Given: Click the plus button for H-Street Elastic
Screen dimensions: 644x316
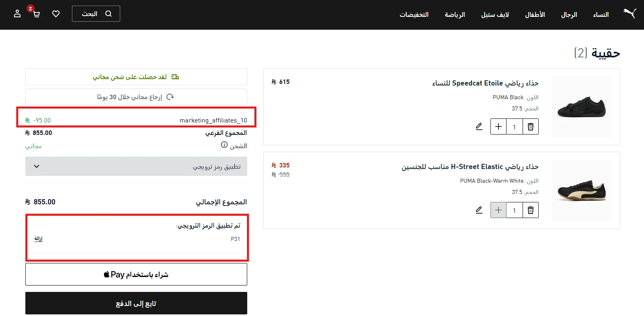Looking at the screenshot, I should click(x=498, y=210).
